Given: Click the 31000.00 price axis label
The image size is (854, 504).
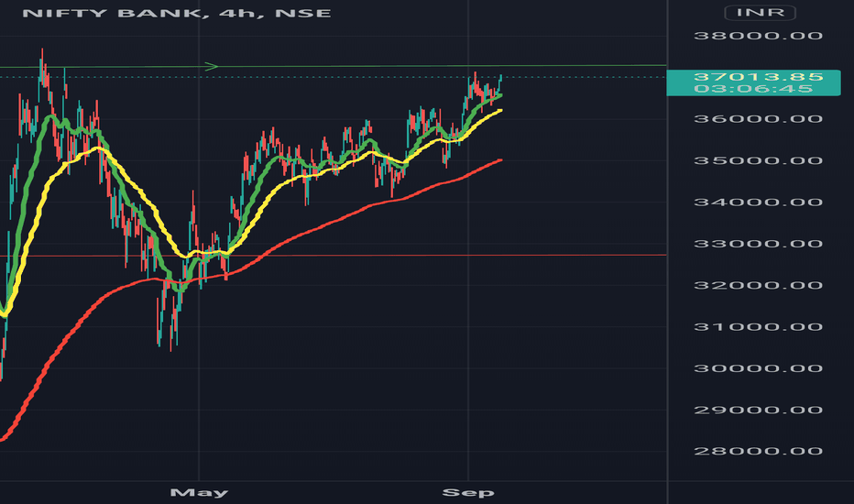Looking at the screenshot, I should click(x=758, y=327).
